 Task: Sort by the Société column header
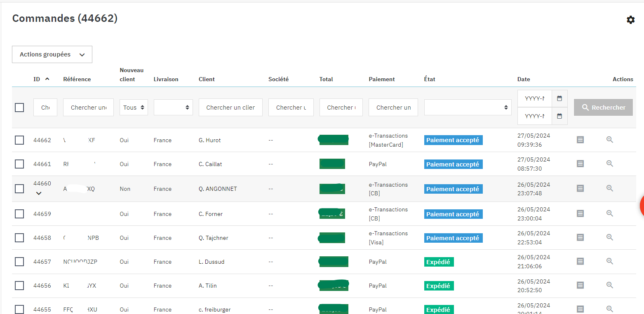[x=278, y=79]
